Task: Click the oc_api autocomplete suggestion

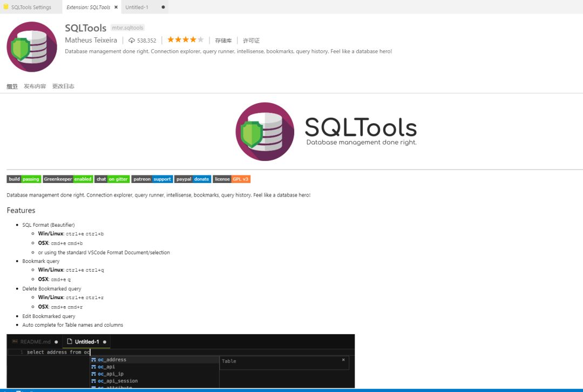Action: pyautogui.click(x=154, y=367)
